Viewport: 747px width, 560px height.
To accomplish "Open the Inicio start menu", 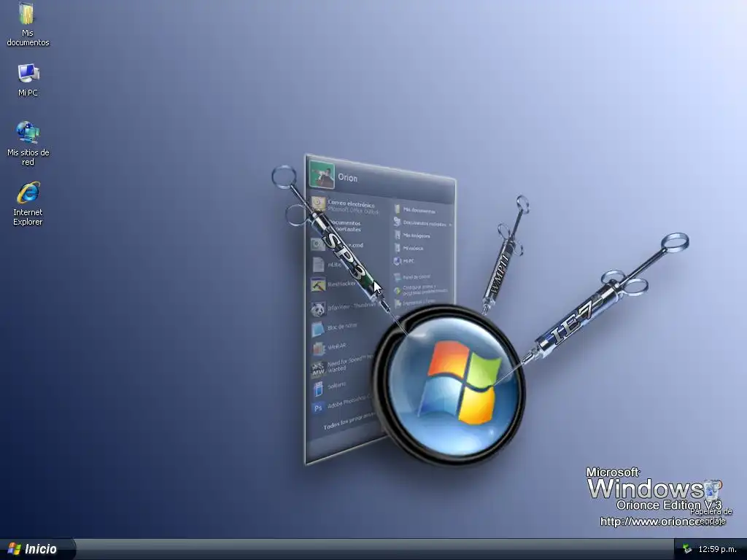I will pos(37,549).
